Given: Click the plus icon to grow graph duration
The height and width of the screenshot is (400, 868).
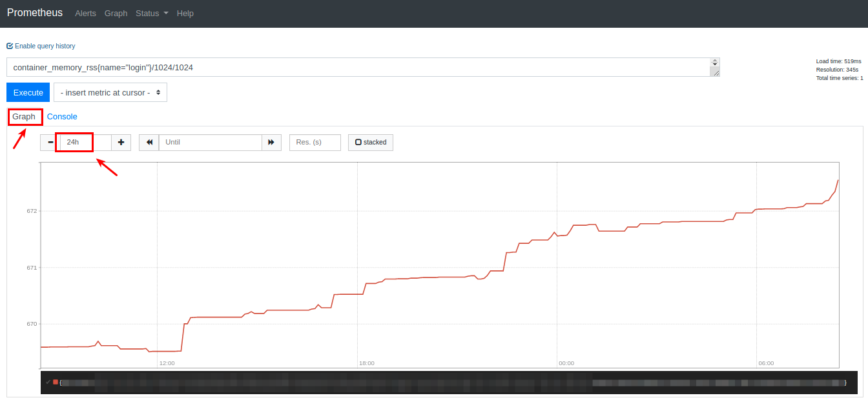Looking at the screenshot, I should (121, 142).
